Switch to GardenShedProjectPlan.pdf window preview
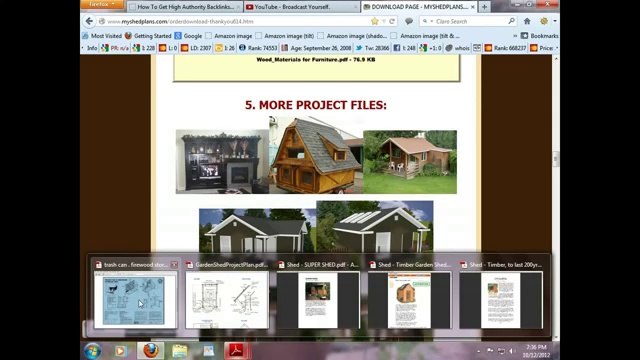Viewport: 640px width, 360px height. coord(227,300)
